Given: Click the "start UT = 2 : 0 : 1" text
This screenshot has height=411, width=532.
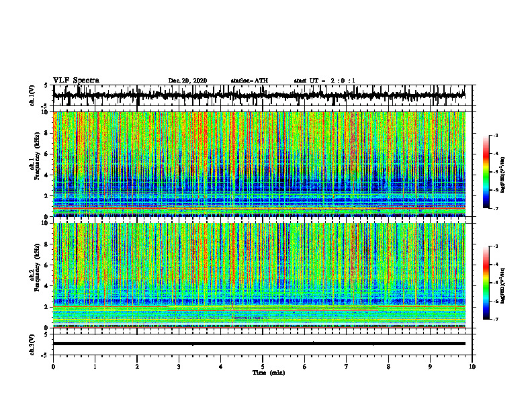Looking at the screenshot, I should pos(324,81).
